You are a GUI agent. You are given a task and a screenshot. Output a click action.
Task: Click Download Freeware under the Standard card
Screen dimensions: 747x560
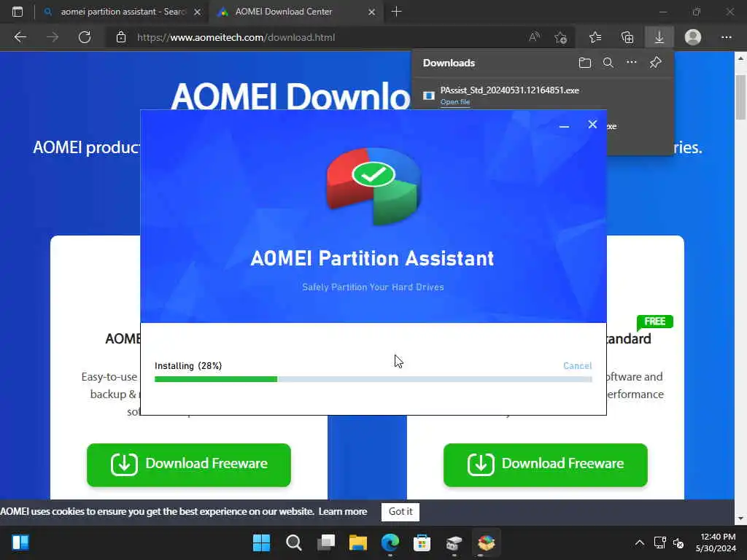coord(546,464)
